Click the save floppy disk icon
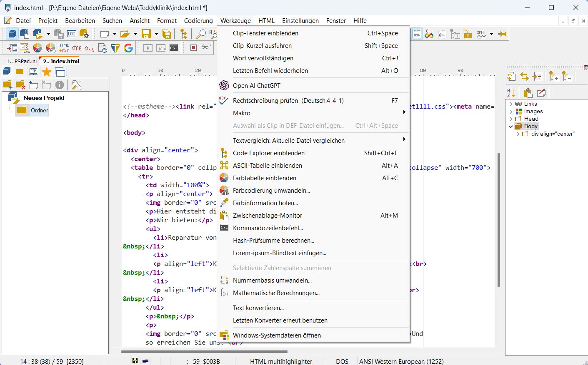The image size is (588, 365). click(x=146, y=34)
